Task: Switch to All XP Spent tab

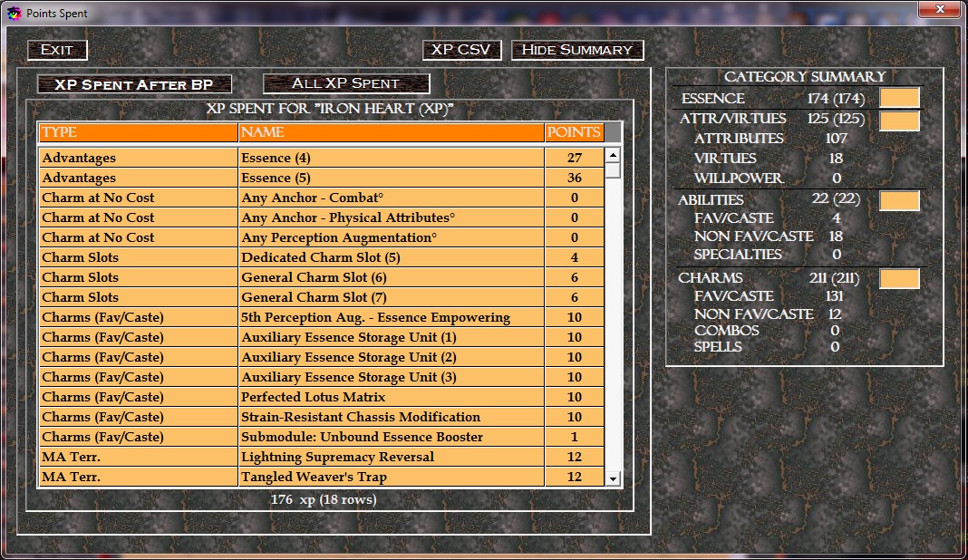Action: pos(345,83)
